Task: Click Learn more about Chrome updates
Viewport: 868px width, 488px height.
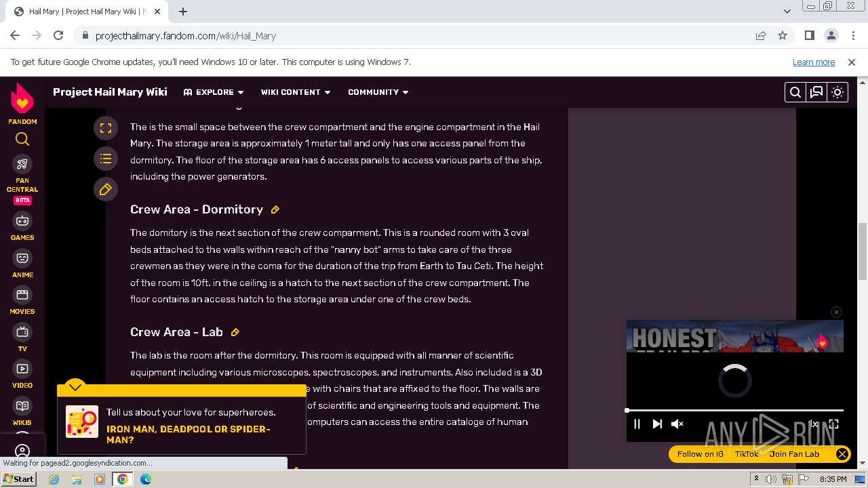Action: pyautogui.click(x=814, y=62)
